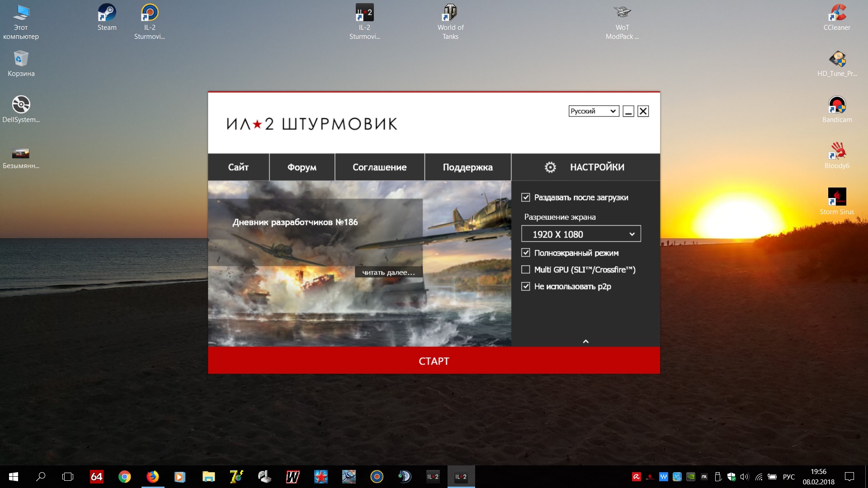Click the читать далее… link
This screenshot has height=488, width=868.
[x=388, y=272]
